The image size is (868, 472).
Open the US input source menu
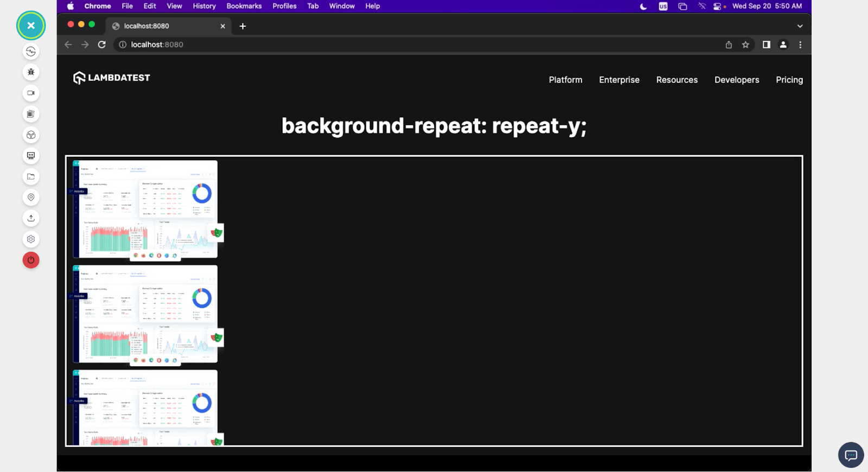pos(663,7)
